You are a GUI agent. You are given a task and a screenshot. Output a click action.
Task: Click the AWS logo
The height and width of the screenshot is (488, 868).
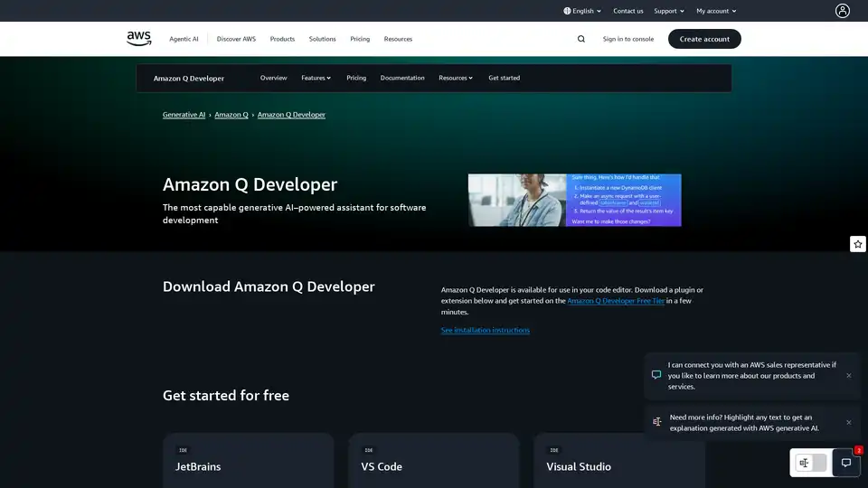(138, 38)
